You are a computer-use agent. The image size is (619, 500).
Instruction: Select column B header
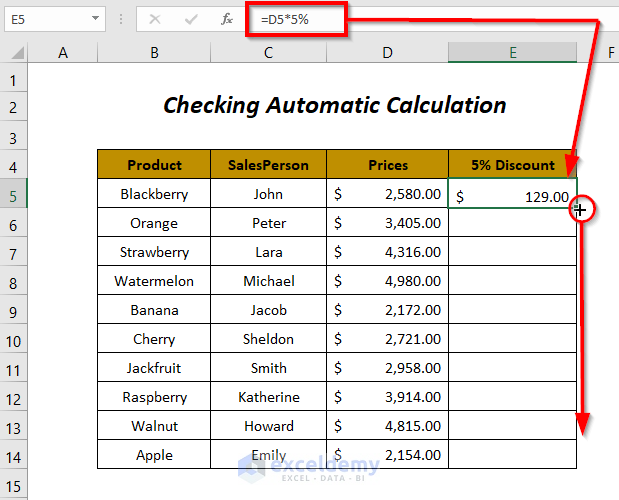(154, 53)
